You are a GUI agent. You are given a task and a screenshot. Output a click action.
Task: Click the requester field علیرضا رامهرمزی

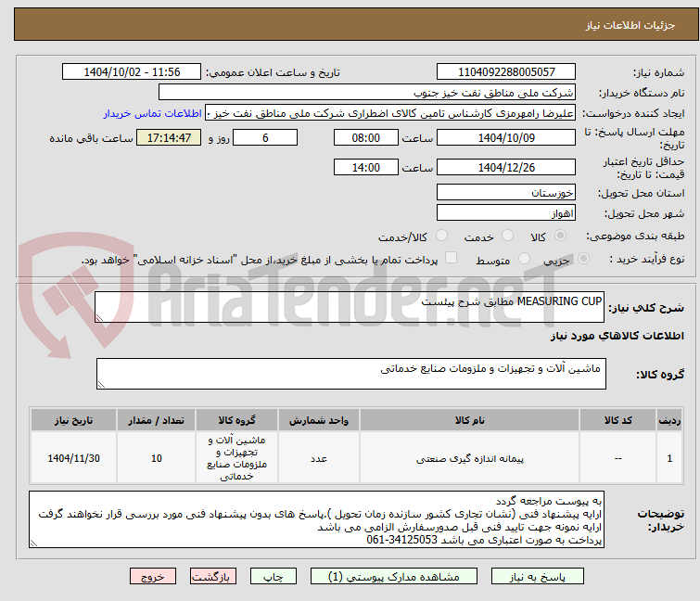(390, 113)
